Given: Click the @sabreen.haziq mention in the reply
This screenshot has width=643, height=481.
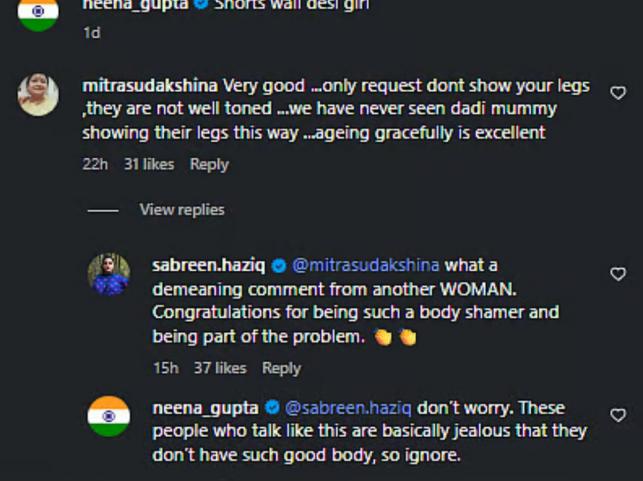Looking at the screenshot, I should click(349, 407).
